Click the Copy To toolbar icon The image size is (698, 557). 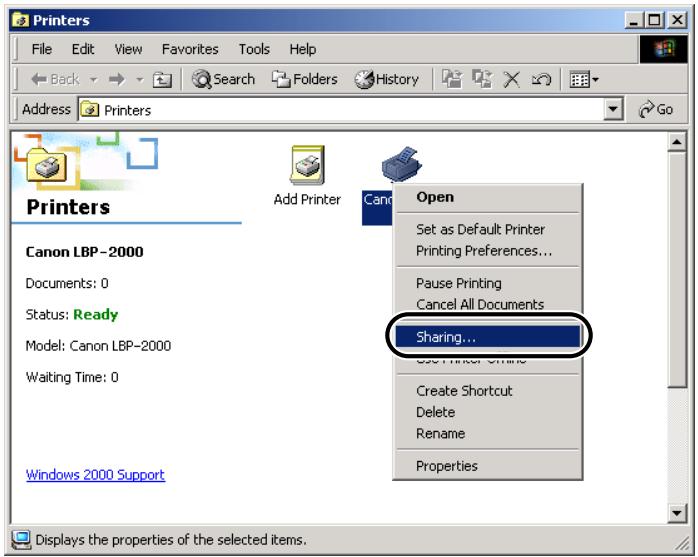482,79
